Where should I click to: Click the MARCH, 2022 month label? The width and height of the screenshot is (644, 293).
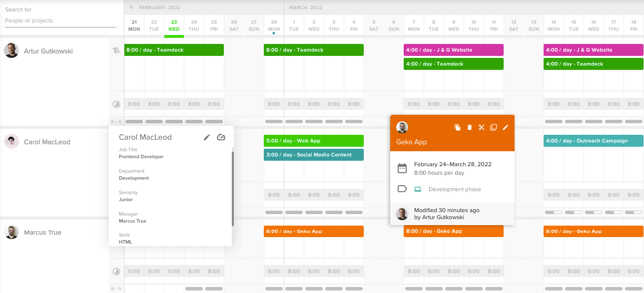click(306, 7)
